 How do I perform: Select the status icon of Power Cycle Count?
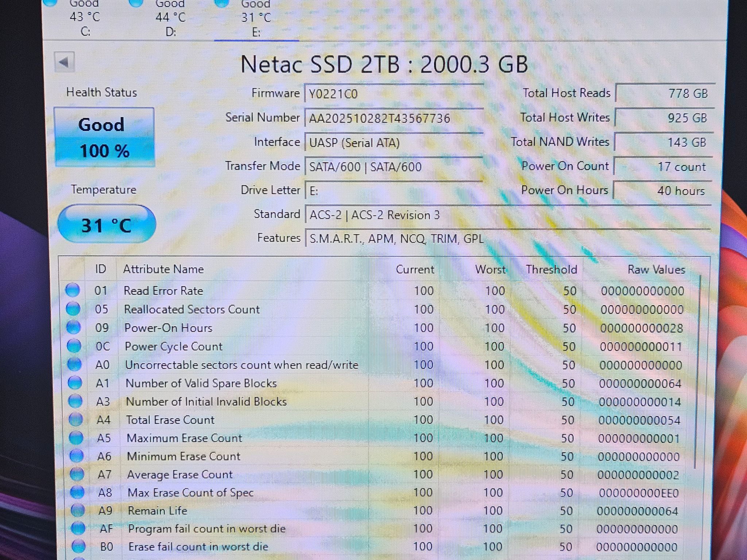74,345
